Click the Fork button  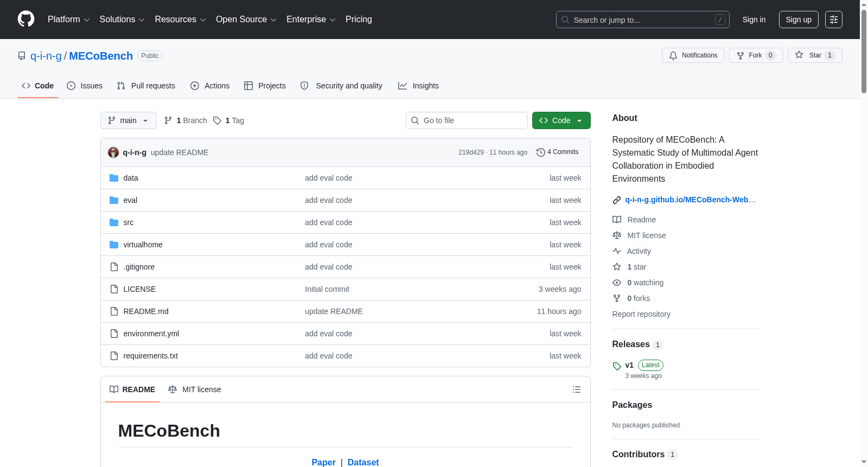tap(756, 55)
